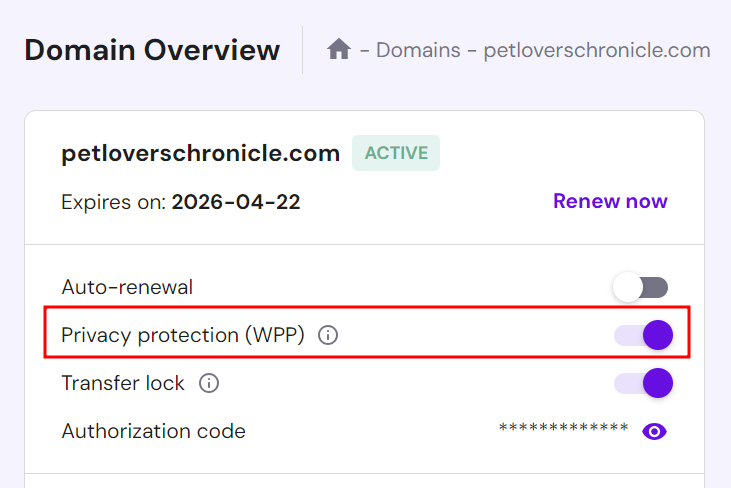Click the Authorization code label
Screen dimensions: 731x488
pos(153,431)
